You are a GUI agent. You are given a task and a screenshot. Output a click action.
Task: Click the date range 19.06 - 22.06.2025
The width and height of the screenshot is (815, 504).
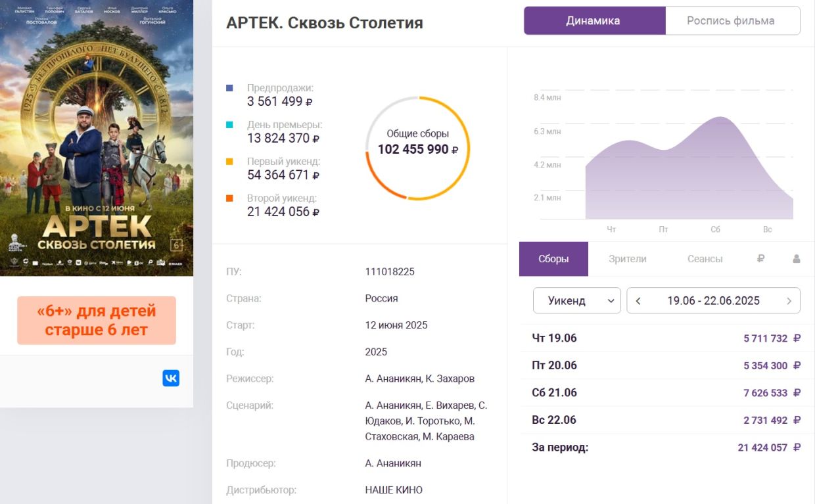click(713, 301)
